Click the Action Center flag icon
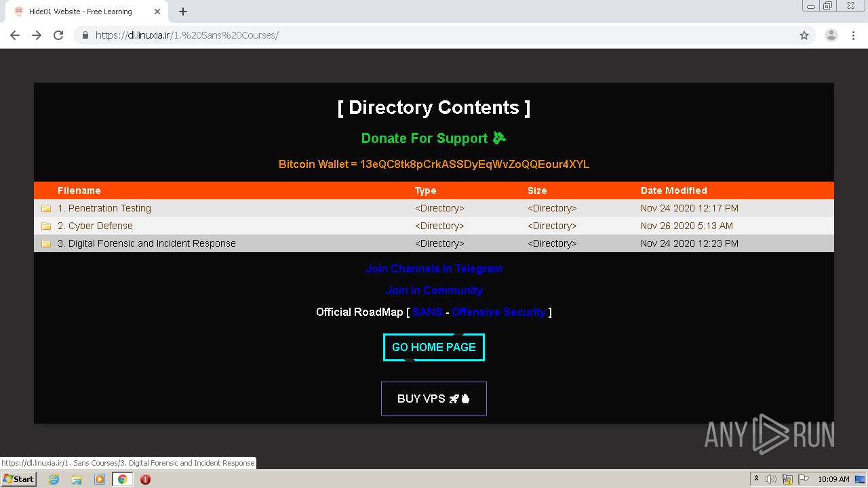The image size is (868, 488). tap(804, 479)
